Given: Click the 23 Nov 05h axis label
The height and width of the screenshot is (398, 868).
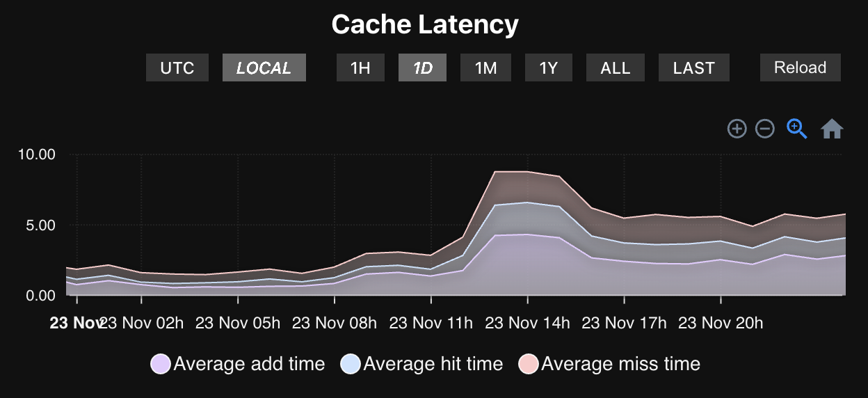Looking at the screenshot, I should [238, 323].
